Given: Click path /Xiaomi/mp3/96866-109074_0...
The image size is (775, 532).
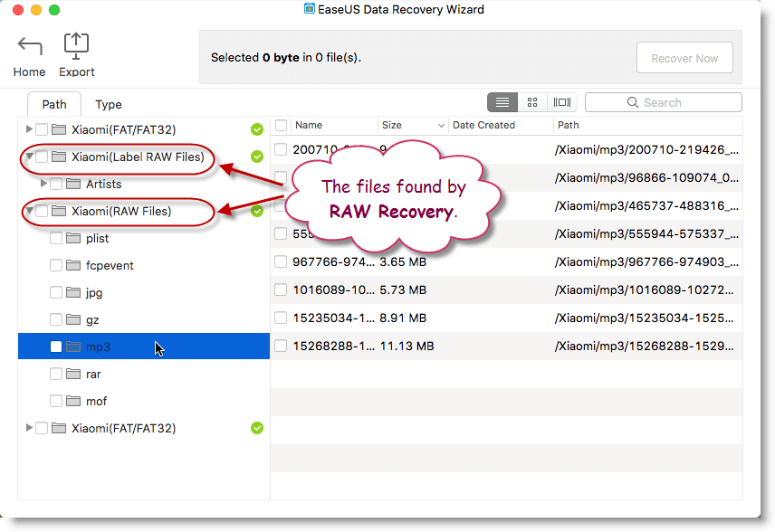Looking at the screenshot, I should (x=647, y=178).
